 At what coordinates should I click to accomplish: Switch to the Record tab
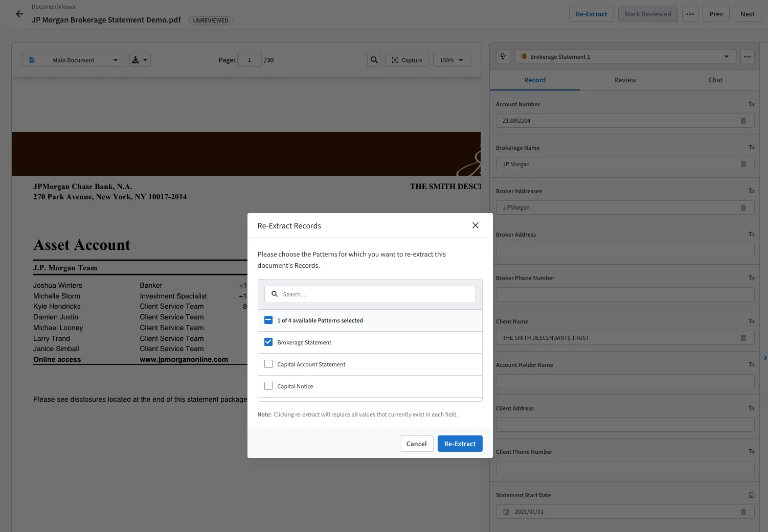tap(535, 80)
